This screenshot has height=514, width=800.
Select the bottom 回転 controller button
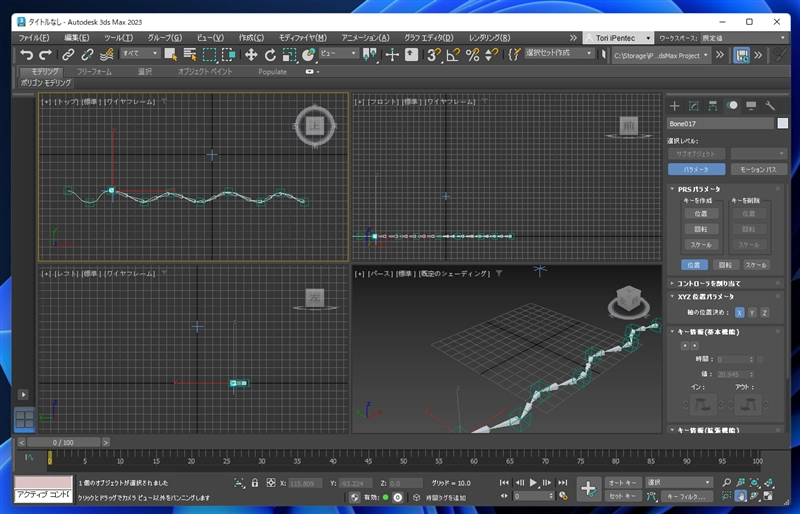725,265
